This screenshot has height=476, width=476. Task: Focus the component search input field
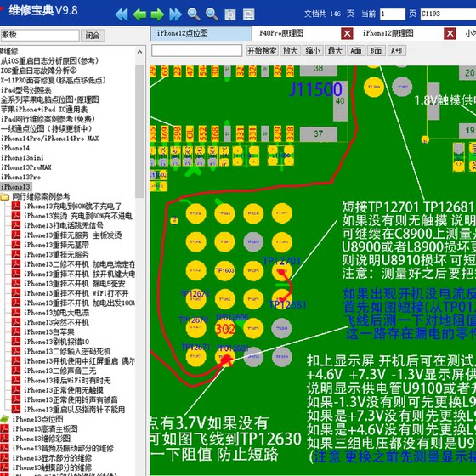196,50
